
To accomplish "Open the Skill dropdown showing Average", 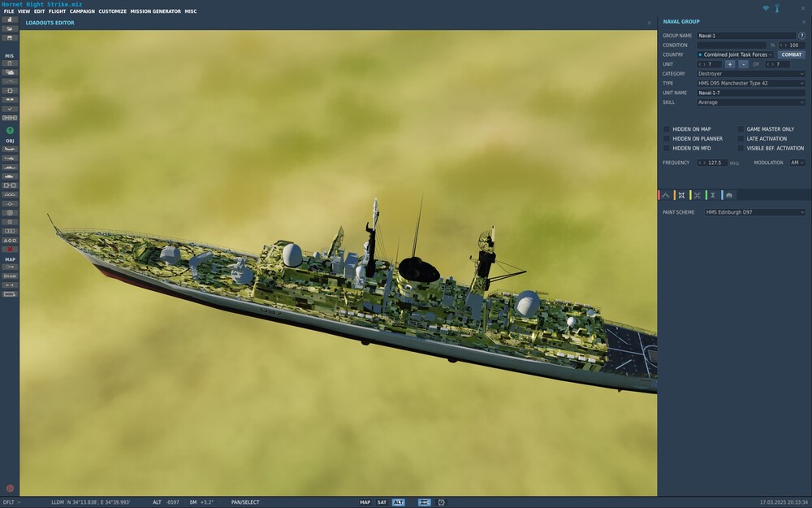I will pos(751,102).
